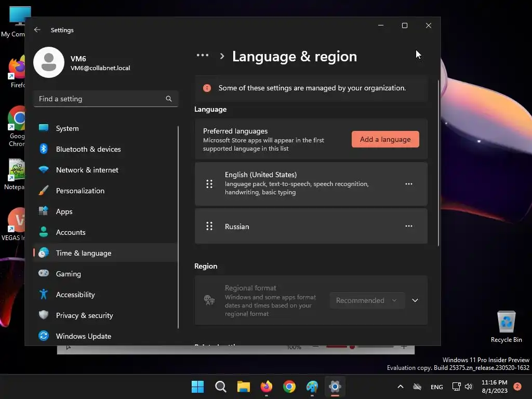Open Privacy & security settings
Viewport: 532px width, 399px height.
(105, 315)
